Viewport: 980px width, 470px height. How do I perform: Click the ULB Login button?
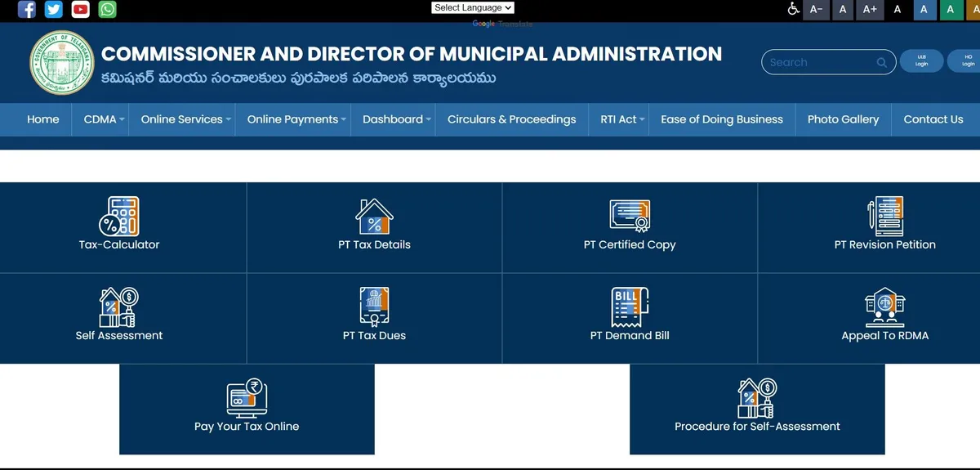921,62
